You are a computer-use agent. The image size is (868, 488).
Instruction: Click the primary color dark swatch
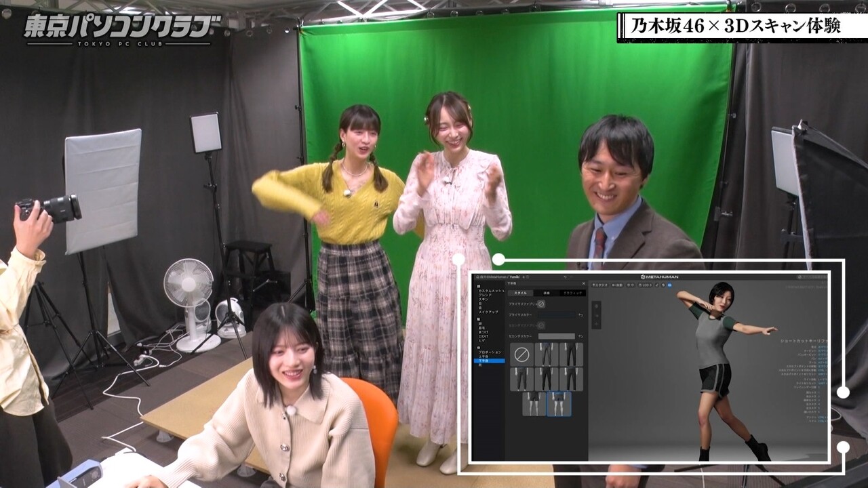[557, 315]
